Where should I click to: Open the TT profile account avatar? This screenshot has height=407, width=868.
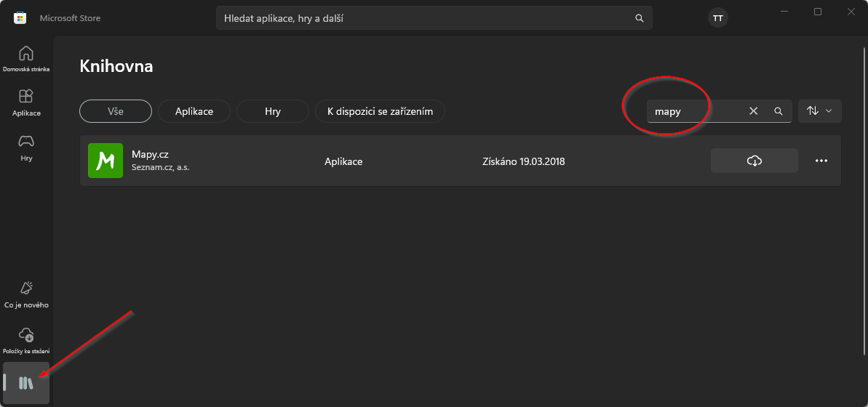pyautogui.click(x=717, y=18)
